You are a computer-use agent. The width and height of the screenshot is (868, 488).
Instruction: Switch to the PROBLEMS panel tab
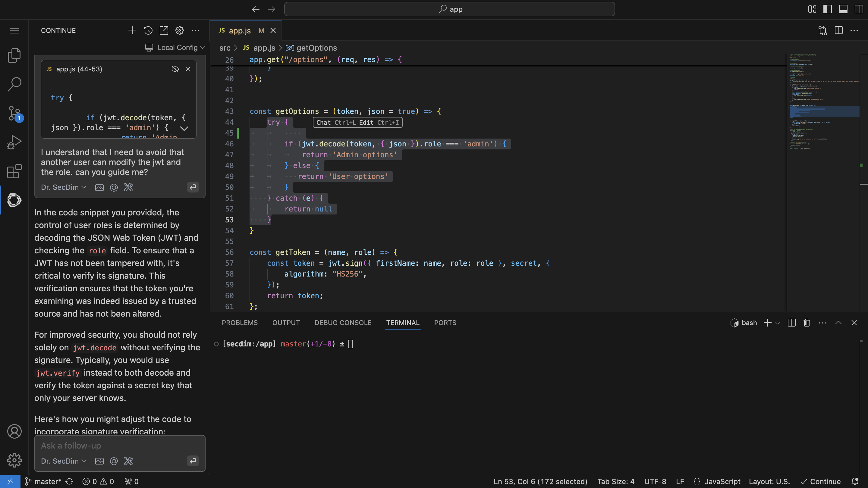tap(240, 323)
